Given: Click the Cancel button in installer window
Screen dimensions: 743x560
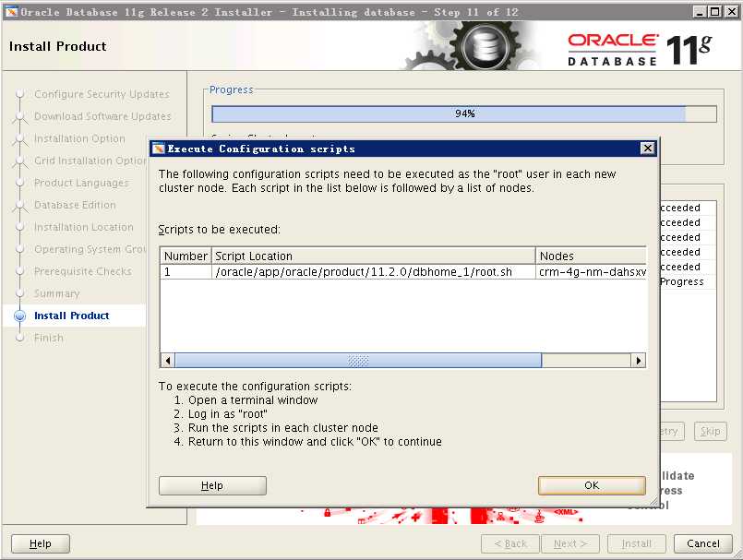Looking at the screenshot, I should click(702, 543).
